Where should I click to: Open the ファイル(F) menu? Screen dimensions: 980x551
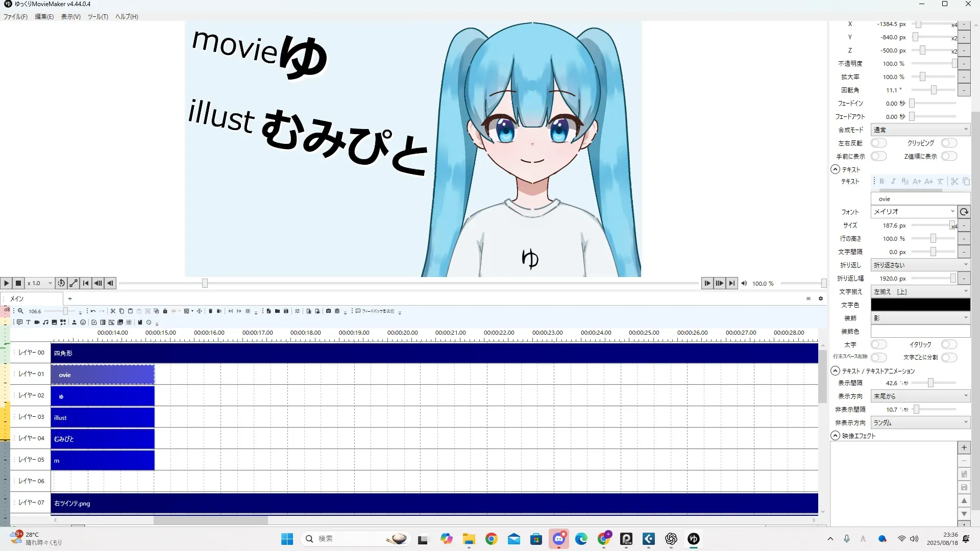15,16
